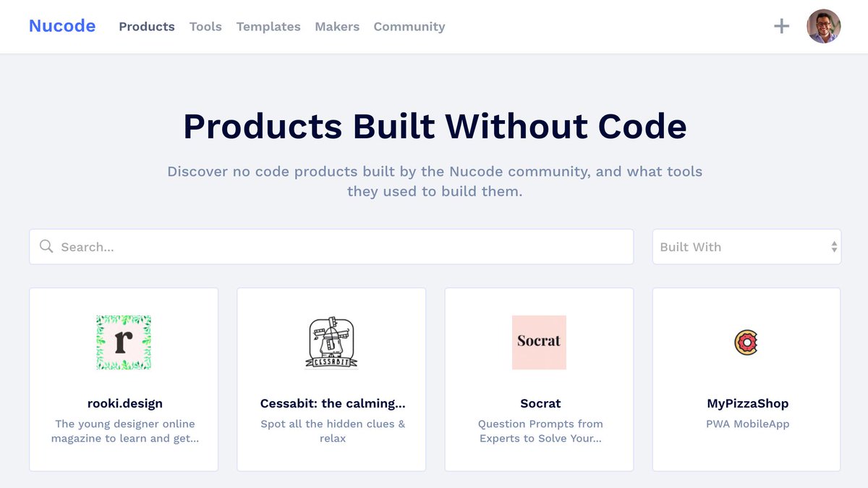868x488 pixels.
Task: Click the Cessabit windmill logo
Action: click(332, 342)
